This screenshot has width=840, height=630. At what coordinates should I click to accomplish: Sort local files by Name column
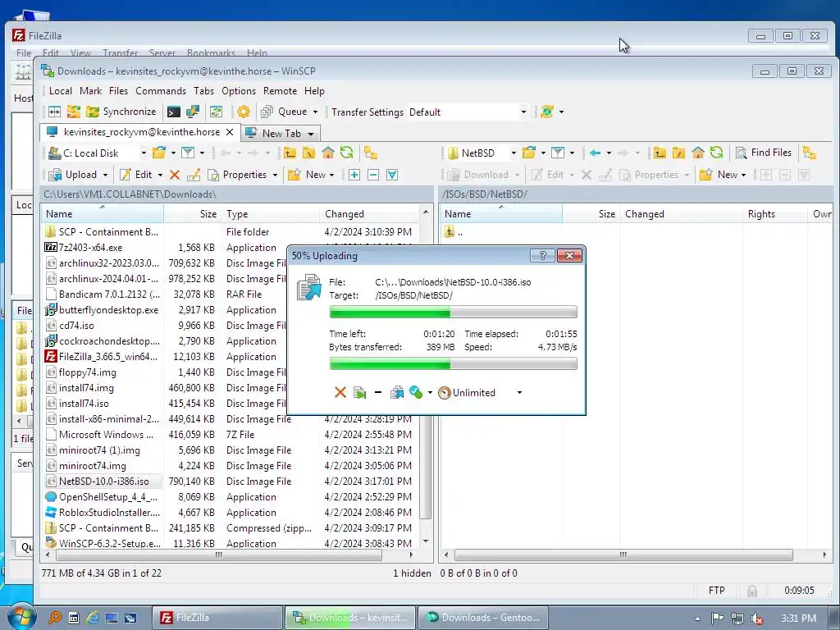pos(103,214)
